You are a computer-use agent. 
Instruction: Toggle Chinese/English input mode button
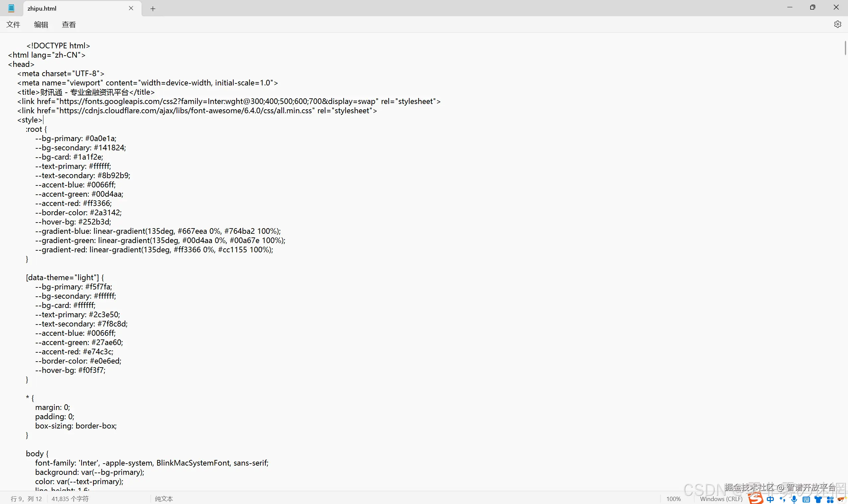[770, 499]
